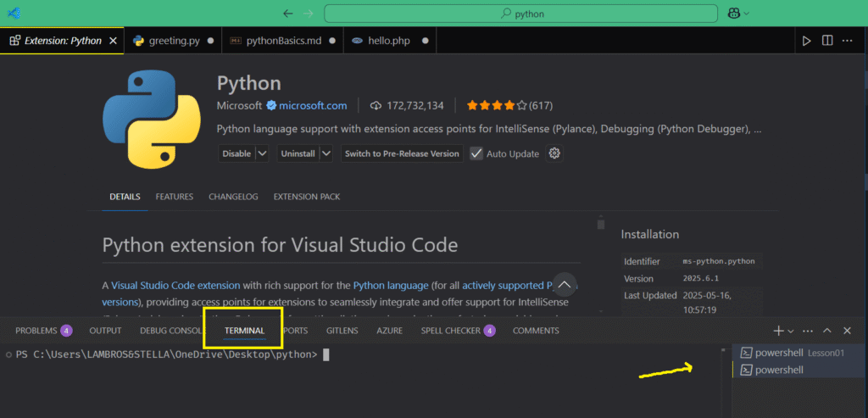Open the CHANGELOG tab
868x418 pixels.
click(233, 197)
